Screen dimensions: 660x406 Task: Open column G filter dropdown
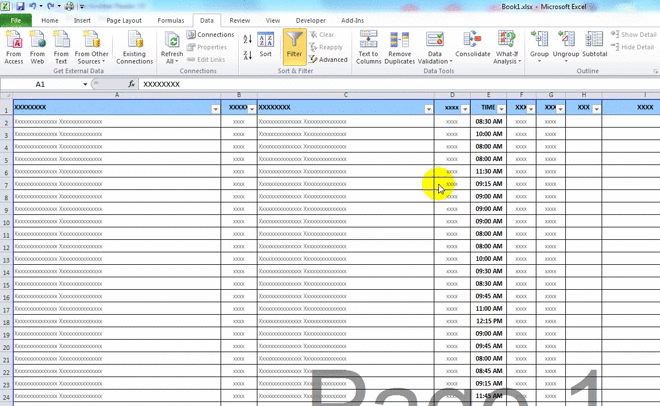point(560,109)
